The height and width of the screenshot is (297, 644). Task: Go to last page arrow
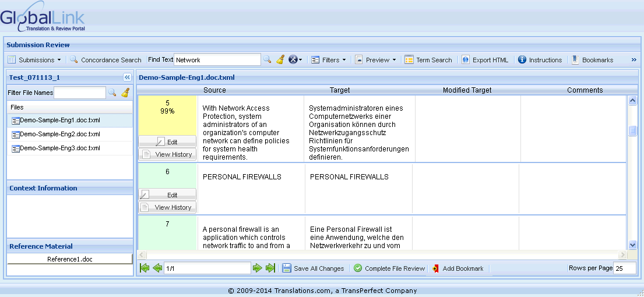[270, 268]
